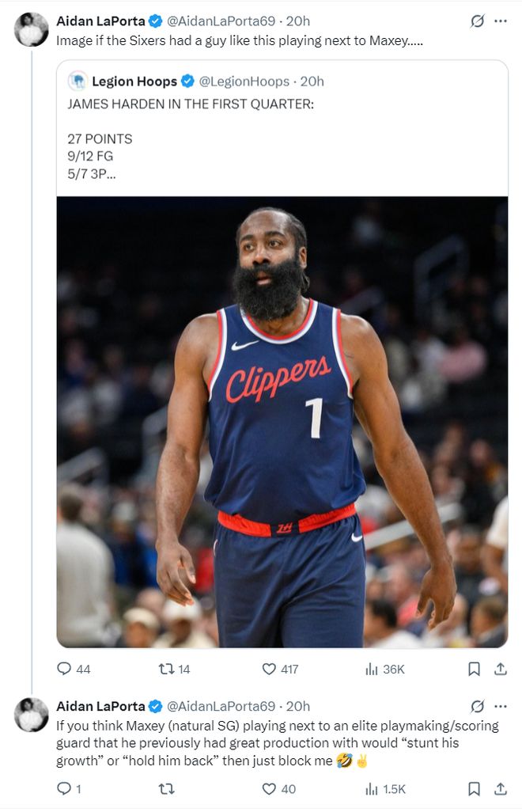View analytics showing 36K views

coord(385,669)
